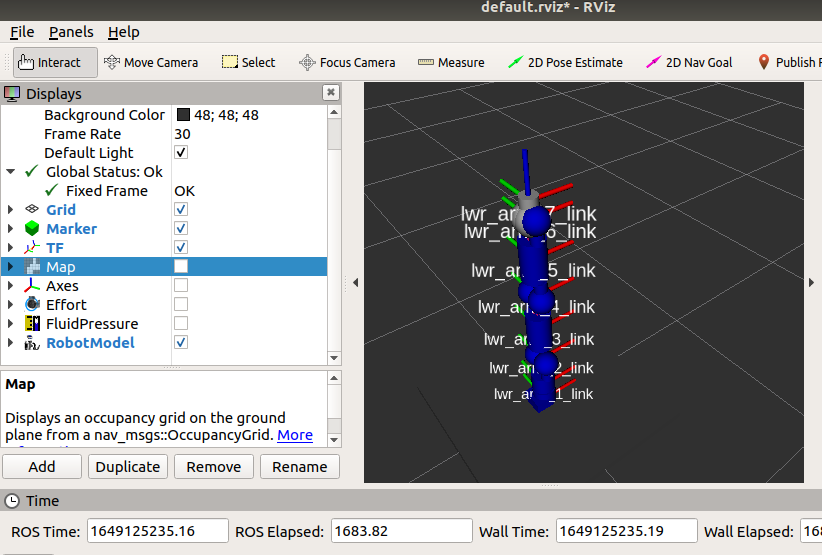Viewport: 822px width, 555px height.
Task: Click the green Marker cube icon
Action: (x=32, y=228)
